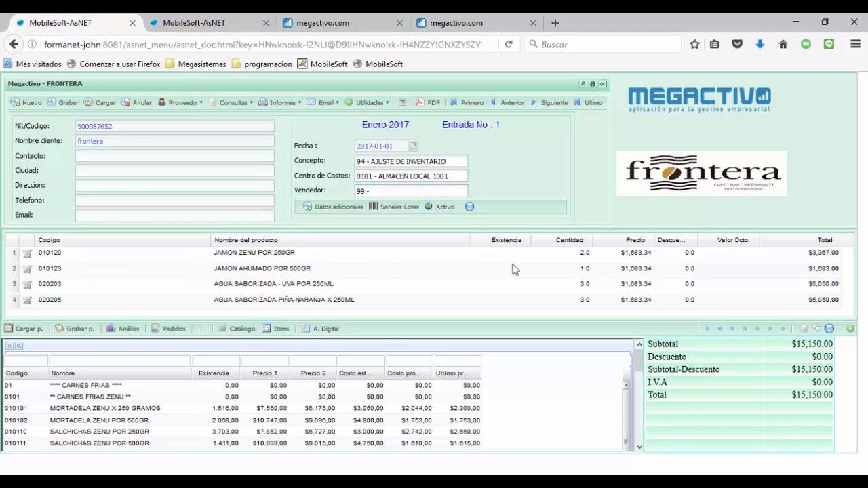Click the Contacto input field
The image size is (868, 488).
click(x=175, y=156)
